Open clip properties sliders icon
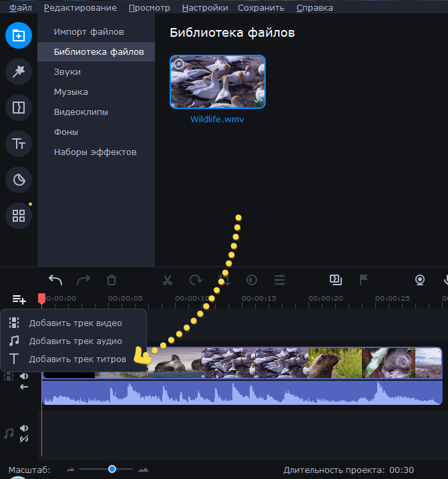Screen dimensions: 448x479 (280, 280)
